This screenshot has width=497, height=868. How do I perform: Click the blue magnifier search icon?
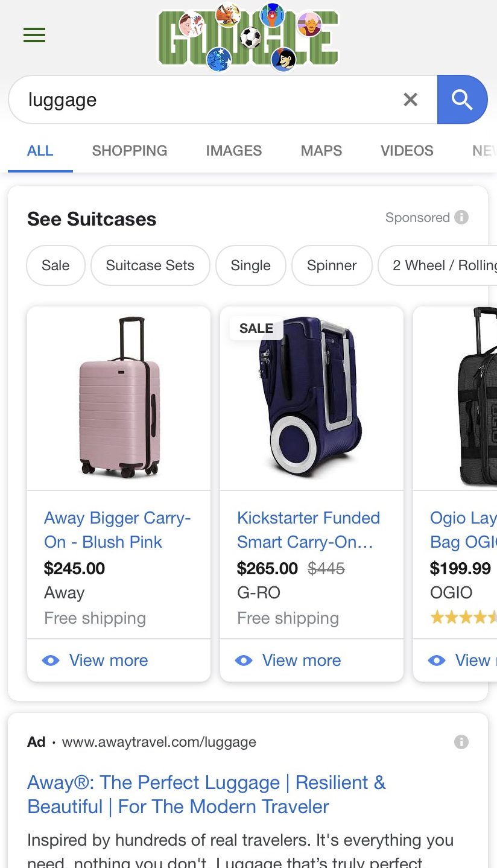tap(463, 100)
